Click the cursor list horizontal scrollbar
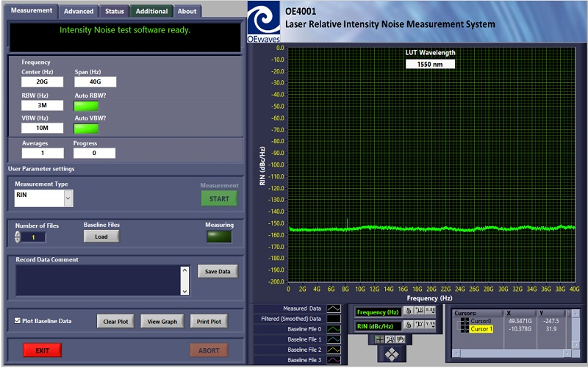Image resolution: width=588 pixels, height=368 pixels. [512, 353]
